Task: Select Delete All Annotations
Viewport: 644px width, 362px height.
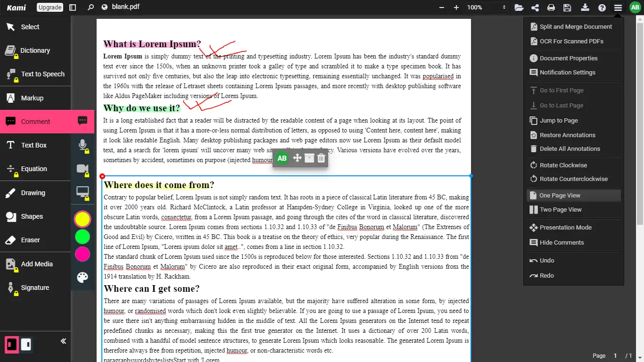Action: (574, 149)
